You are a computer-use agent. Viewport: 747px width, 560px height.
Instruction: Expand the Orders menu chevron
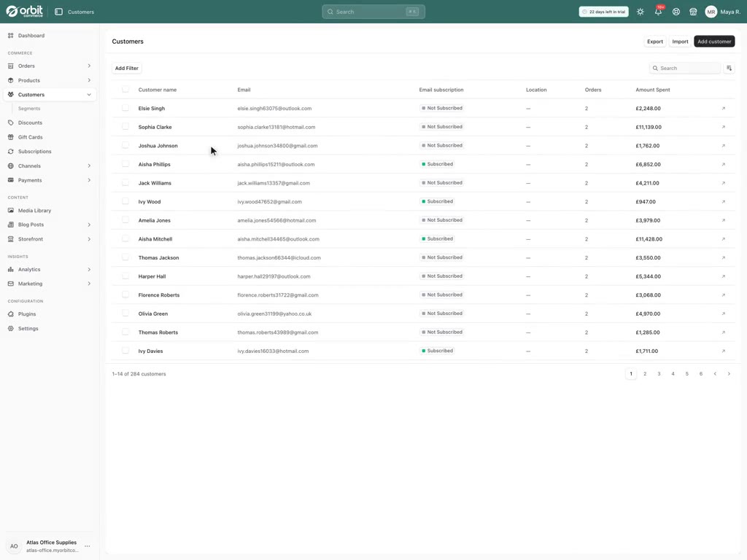[x=89, y=66]
